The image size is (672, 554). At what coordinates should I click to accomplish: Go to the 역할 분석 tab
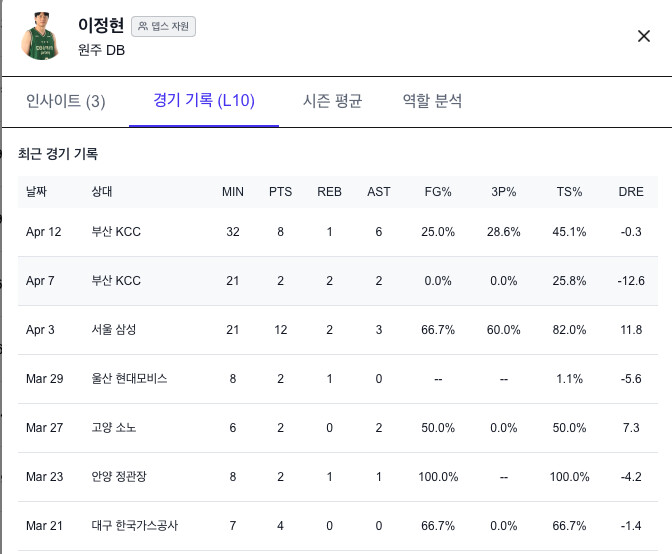432,101
